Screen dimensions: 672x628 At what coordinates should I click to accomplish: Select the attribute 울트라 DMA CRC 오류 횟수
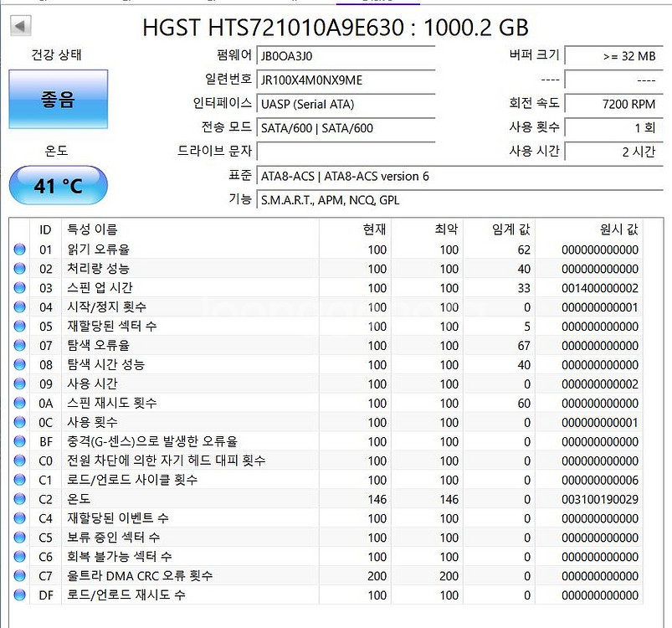click(x=140, y=576)
